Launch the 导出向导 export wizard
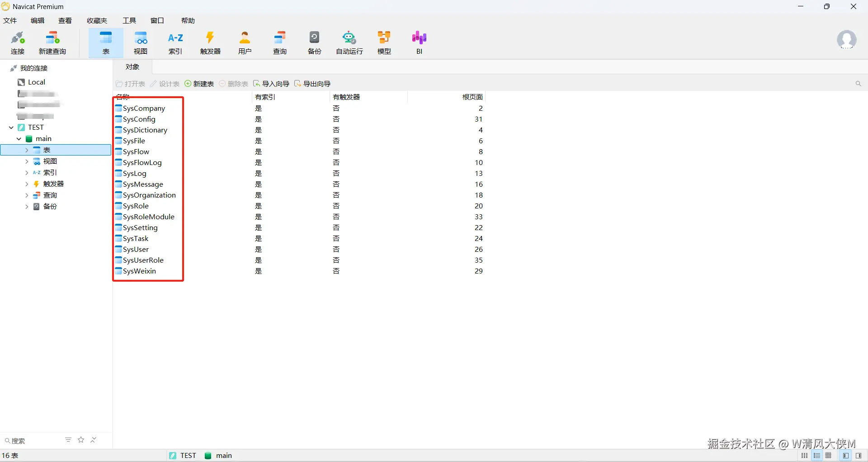The width and height of the screenshot is (868, 462). (x=312, y=84)
